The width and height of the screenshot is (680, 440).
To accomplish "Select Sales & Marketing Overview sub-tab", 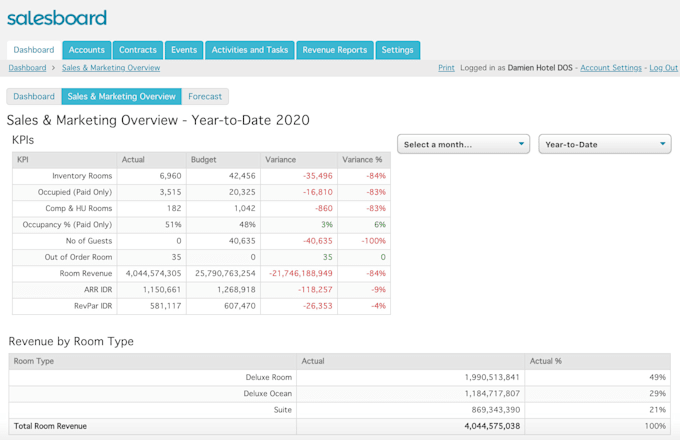I will coord(122,97).
